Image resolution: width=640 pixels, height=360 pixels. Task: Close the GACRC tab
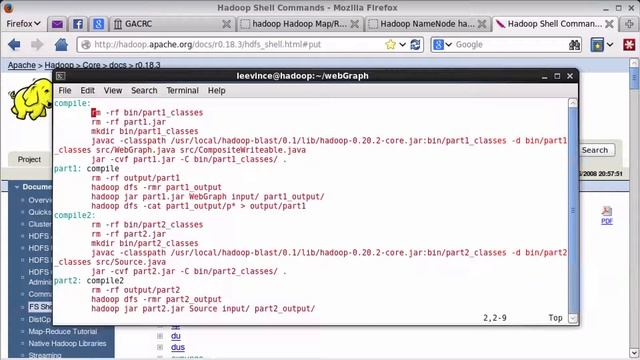click(x=226, y=24)
